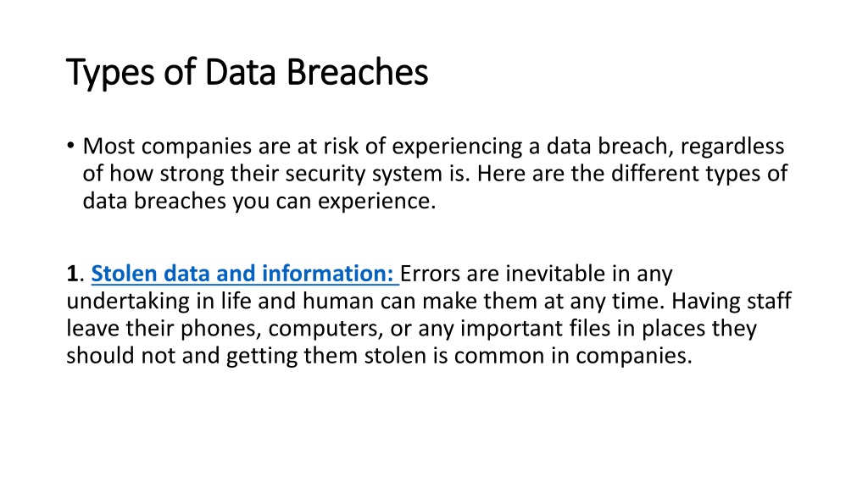Click the 'Types of Data Breaches' slide title
Viewport: 868px width, 488px height.
[x=248, y=73]
